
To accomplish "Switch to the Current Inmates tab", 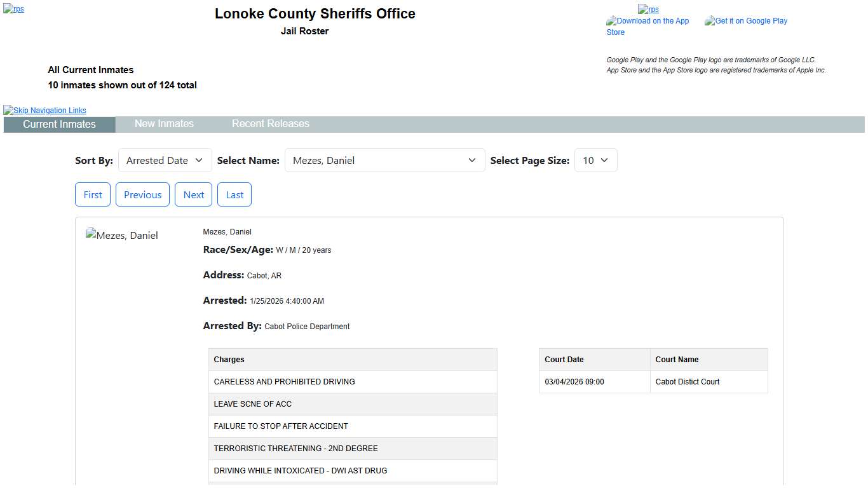I will click(59, 125).
